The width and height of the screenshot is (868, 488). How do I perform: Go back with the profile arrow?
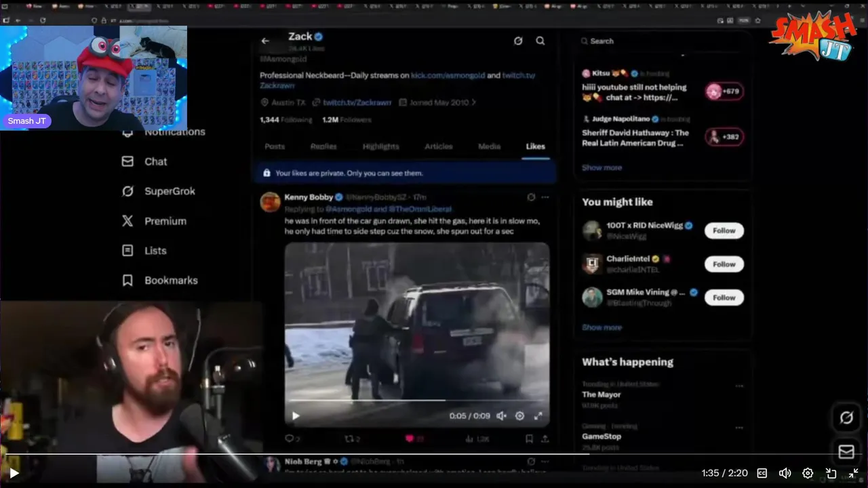265,41
